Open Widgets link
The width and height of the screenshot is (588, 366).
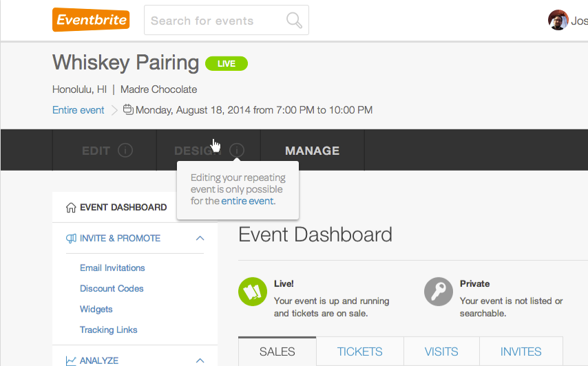point(96,309)
